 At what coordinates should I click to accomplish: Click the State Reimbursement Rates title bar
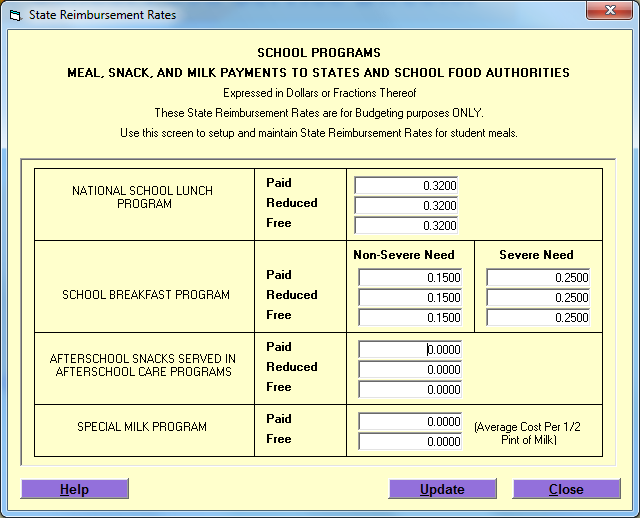point(300,15)
